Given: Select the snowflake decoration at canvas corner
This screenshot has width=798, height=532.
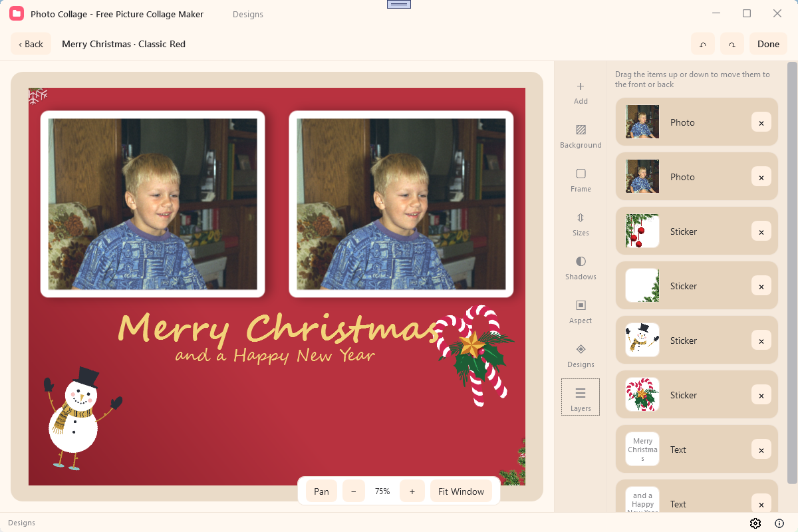Looking at the screenshot, I should pyautogui.click(x=37, y=96).
